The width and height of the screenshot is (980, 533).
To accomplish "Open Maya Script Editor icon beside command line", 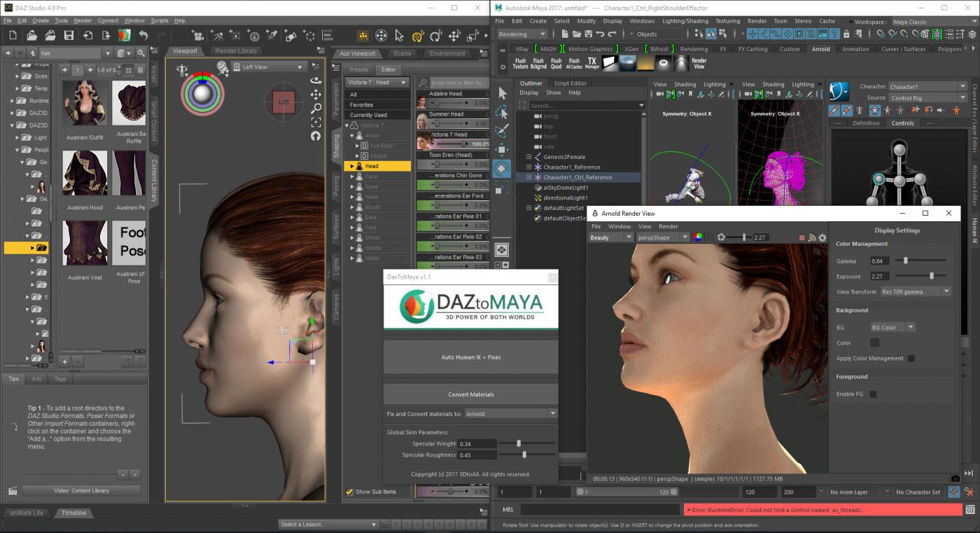I will click(969, 509).
